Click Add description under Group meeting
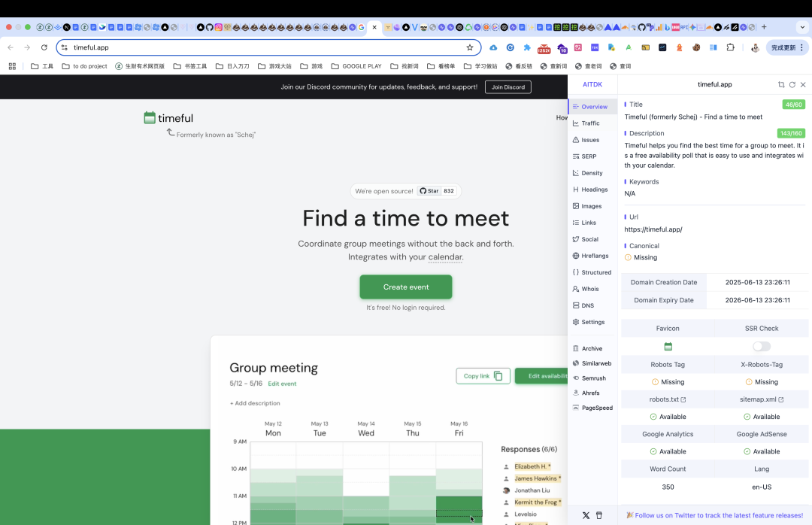 click(x=255, y=403)
